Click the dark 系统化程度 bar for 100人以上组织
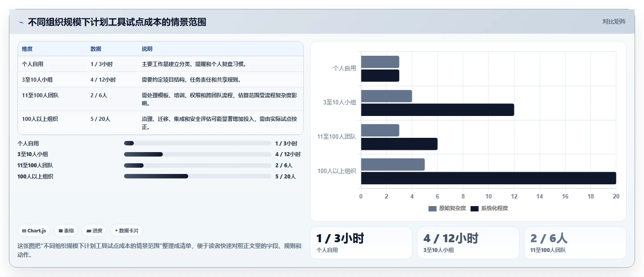The height and width of the screenshot is (277, 644). click(x=488, y=178)
